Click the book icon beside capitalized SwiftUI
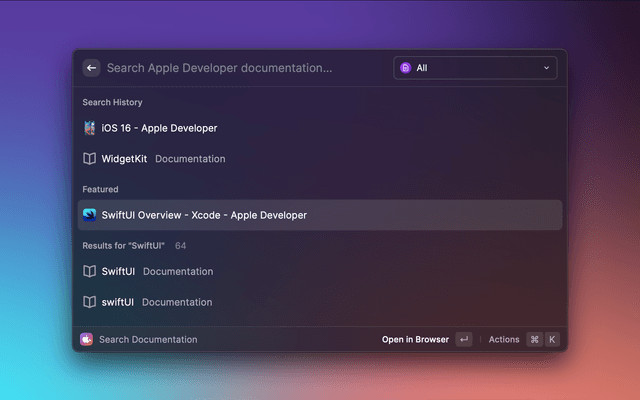Screen dimensions: 640x400 (x=89, y=271)
